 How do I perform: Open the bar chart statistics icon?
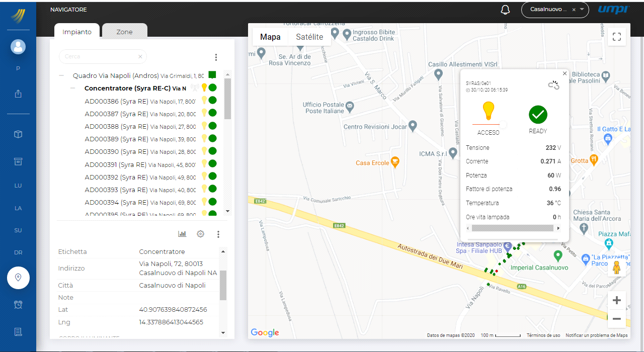[182, 234]
